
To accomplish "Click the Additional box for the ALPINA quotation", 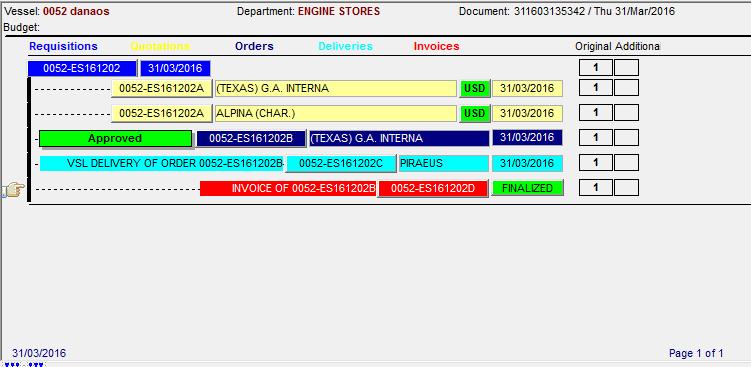I will click(x=626, y=113).
